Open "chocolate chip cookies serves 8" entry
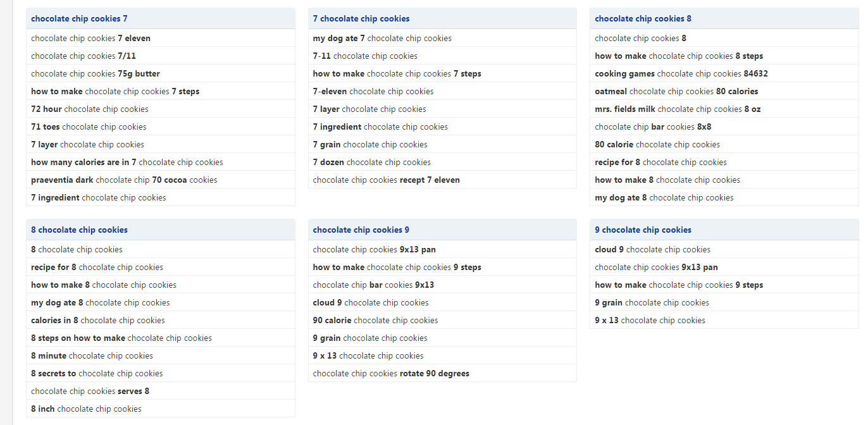The height and width of the screenshot is (425, 868). [90, 391]
